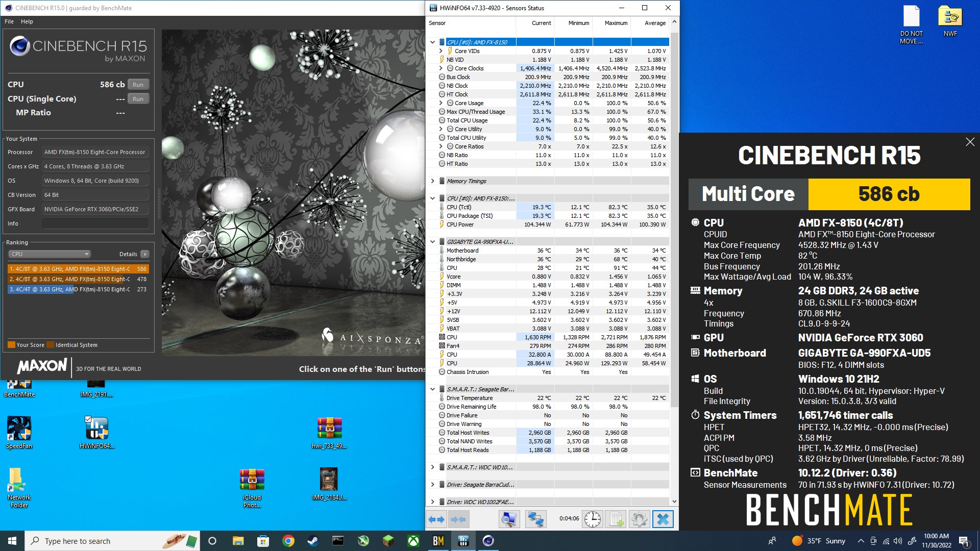Image resolution: width=980 pixels, height=551 pixels.
Task: Open notification center in tray
Action: 964,541
